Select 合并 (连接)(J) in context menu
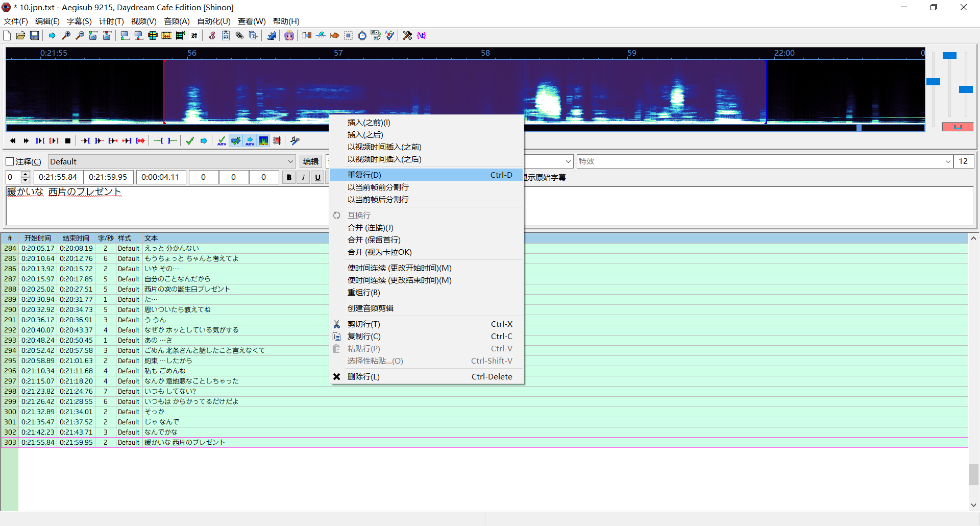 click(427, 227)
